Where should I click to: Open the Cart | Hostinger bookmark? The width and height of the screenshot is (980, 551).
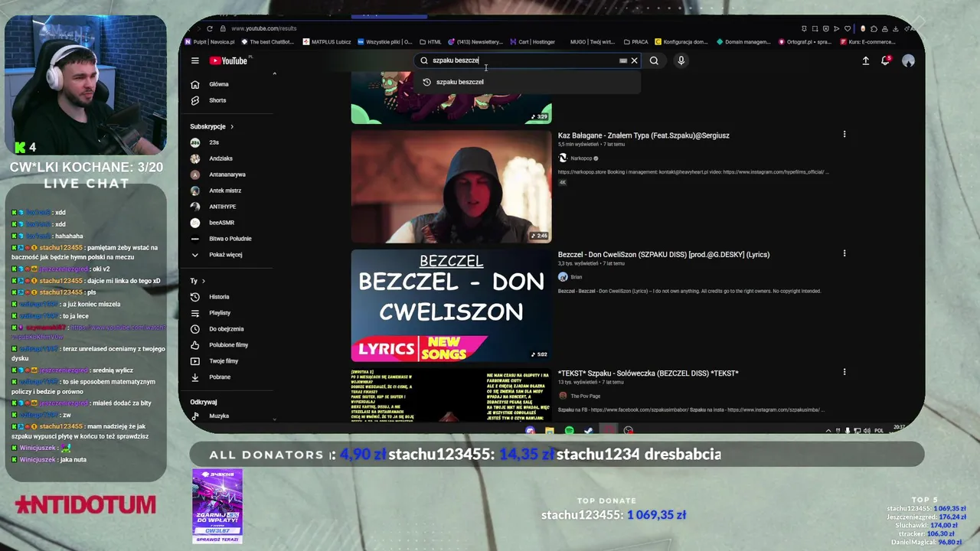coord(533,42)
